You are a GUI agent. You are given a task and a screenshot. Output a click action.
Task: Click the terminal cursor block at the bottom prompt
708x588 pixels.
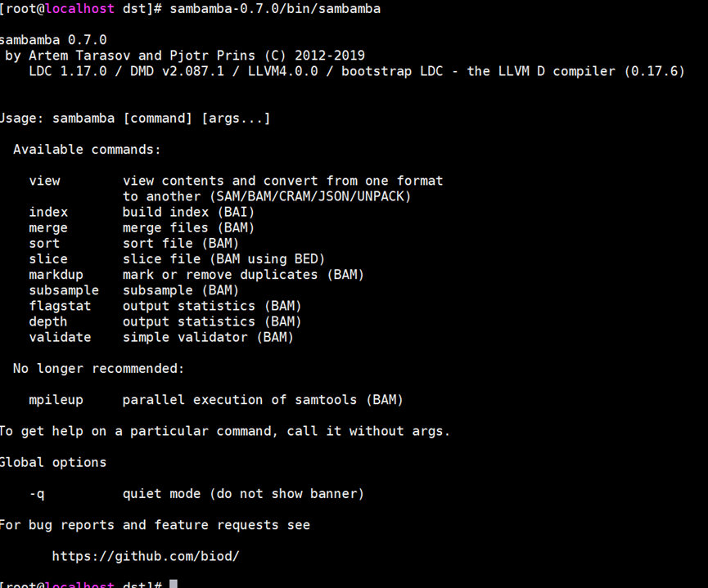174,584
